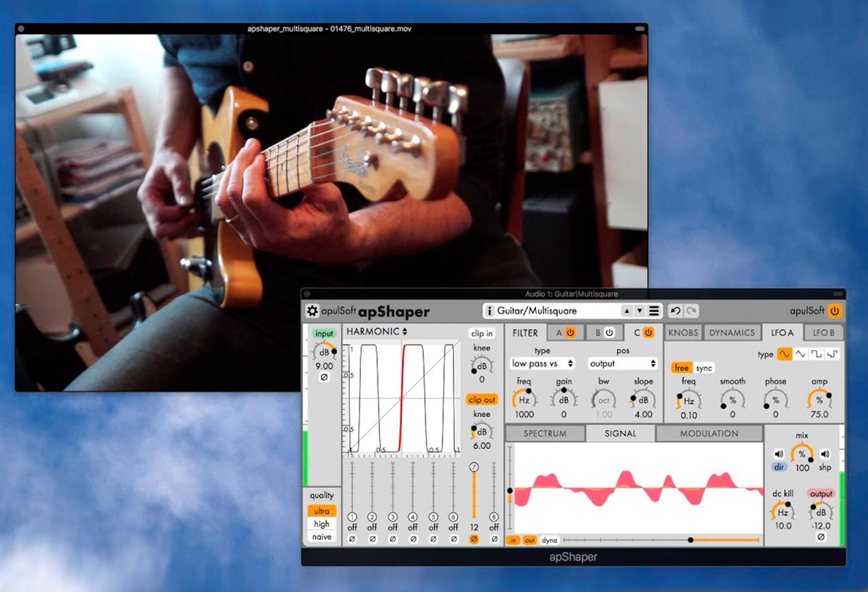Set LFO to free mode
868x592 pixels.
tap(681, 368)
